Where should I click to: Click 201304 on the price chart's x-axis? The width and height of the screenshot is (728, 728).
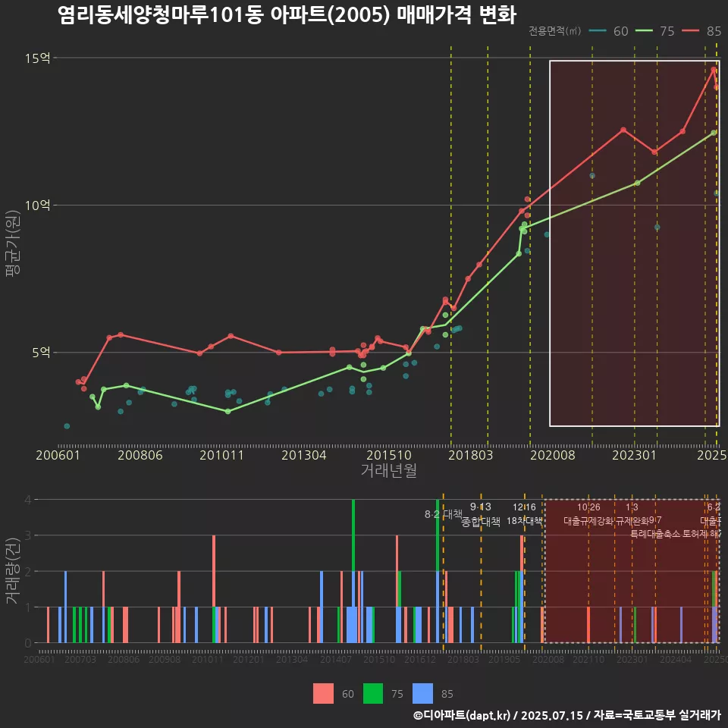click(x=303, y=455)
